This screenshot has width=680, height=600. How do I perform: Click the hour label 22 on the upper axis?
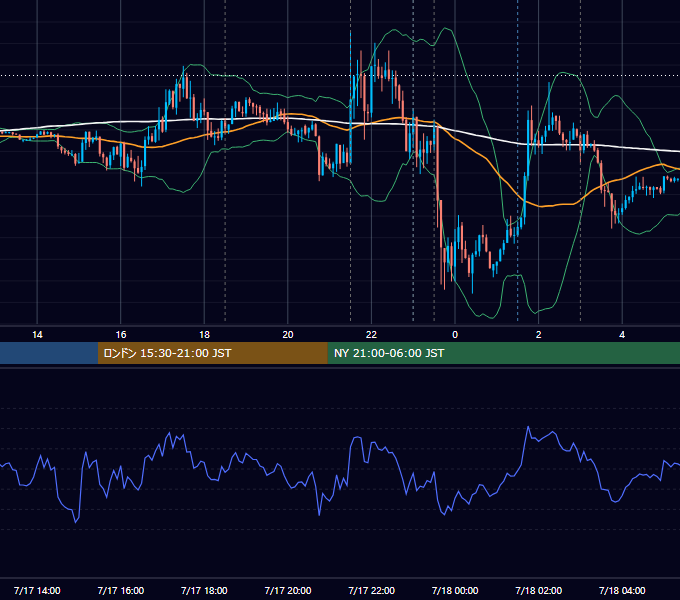[371, 335]
